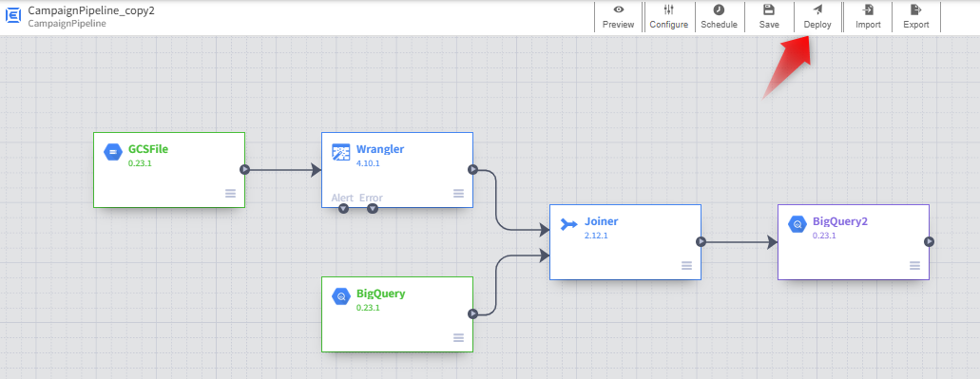The width and height of the screenshot is (980, 379).
Task: Deploy the pipeline using the Deploy button
Action: (x=817, y=17)
